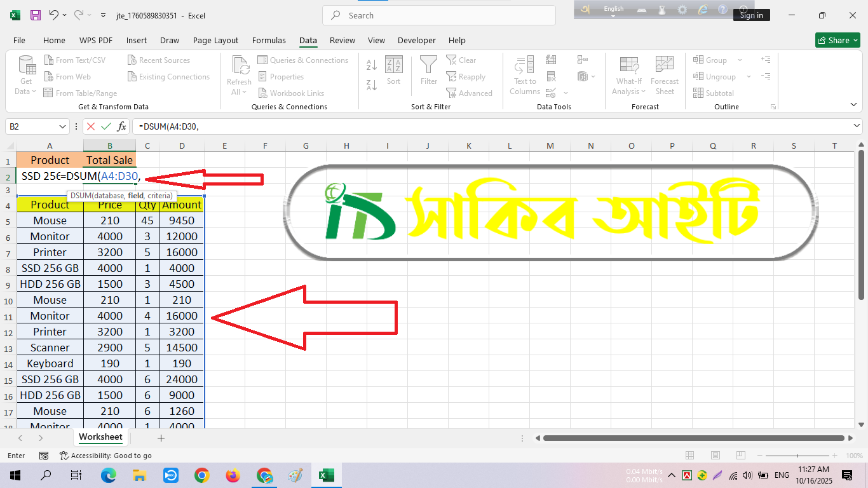
Task: Click the Normal view icon in status bar
Action: pos(690,456)
